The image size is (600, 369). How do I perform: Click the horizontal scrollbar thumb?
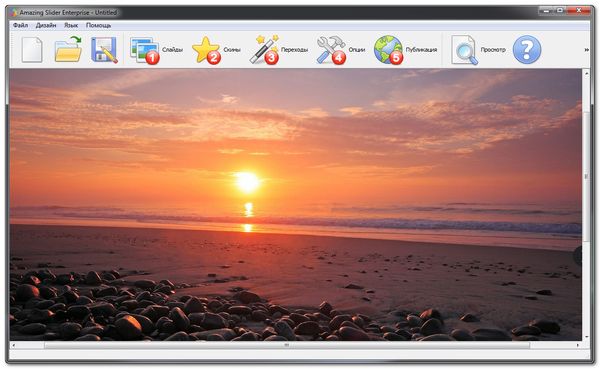click(287, 345)
